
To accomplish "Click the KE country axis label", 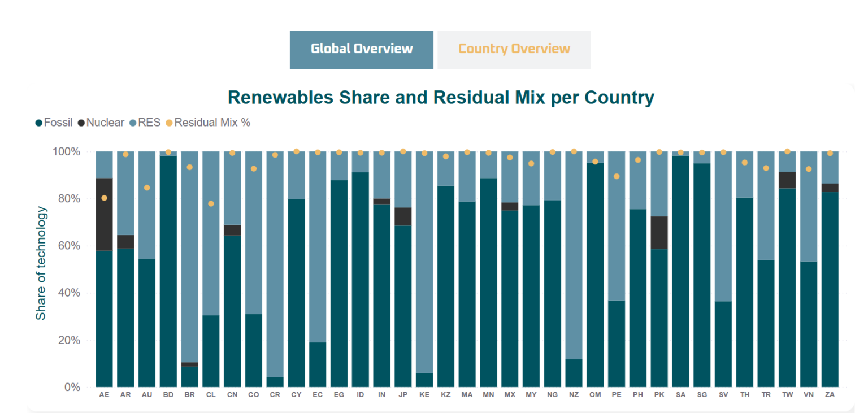I will [424, 395].
